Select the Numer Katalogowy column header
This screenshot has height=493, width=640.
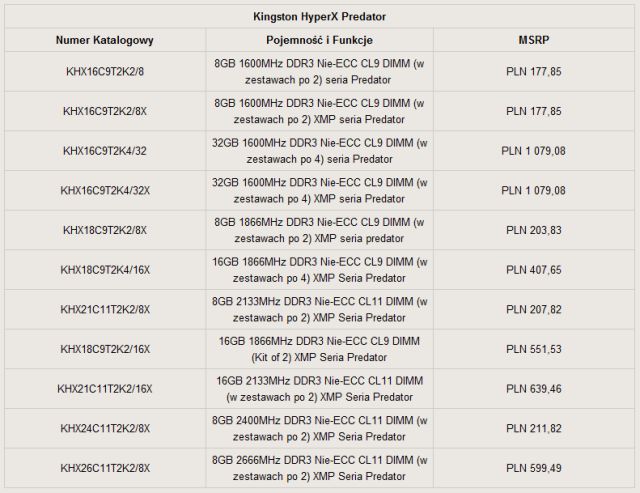[105, 40]
